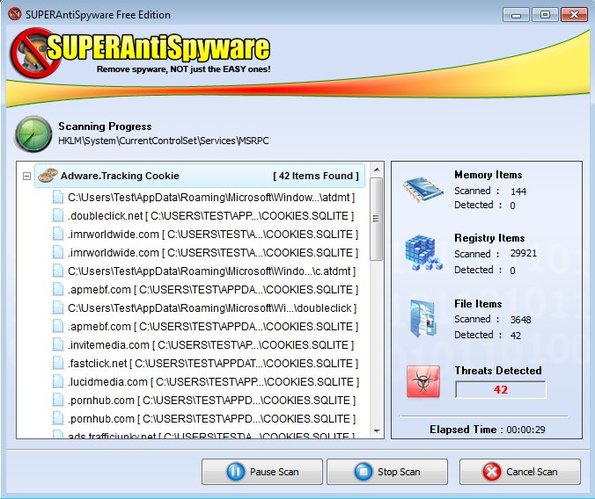The width and height of the screenshot is (595, 499).
Task: Click file icon of the .lucidmedia.com entry
Action: pos(58,381)
